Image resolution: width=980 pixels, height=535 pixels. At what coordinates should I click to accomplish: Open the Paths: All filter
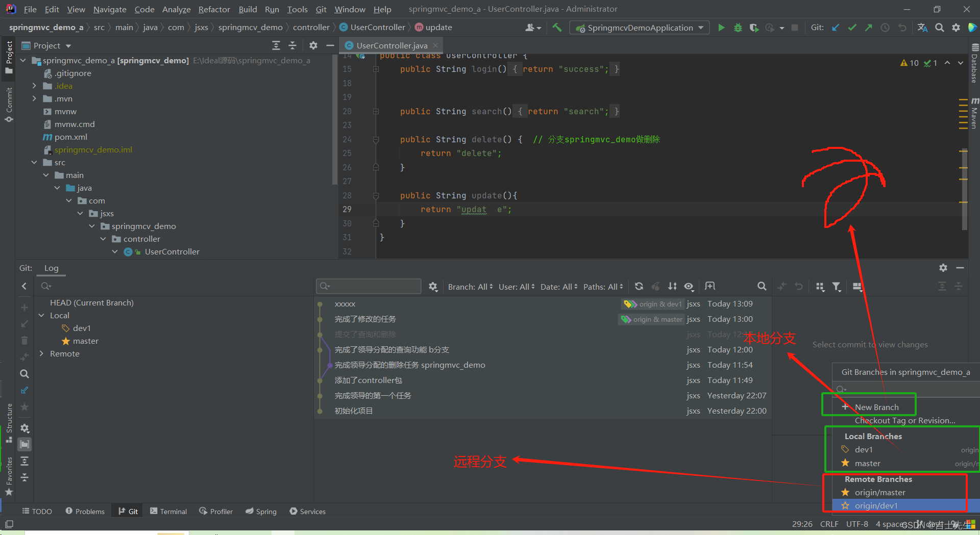coord(603,287)
